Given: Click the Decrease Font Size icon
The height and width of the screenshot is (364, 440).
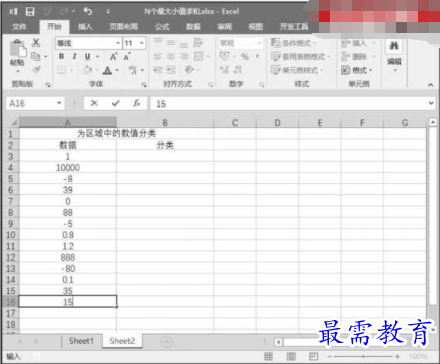Looking at the screenshot, I should tap(127, 57).
